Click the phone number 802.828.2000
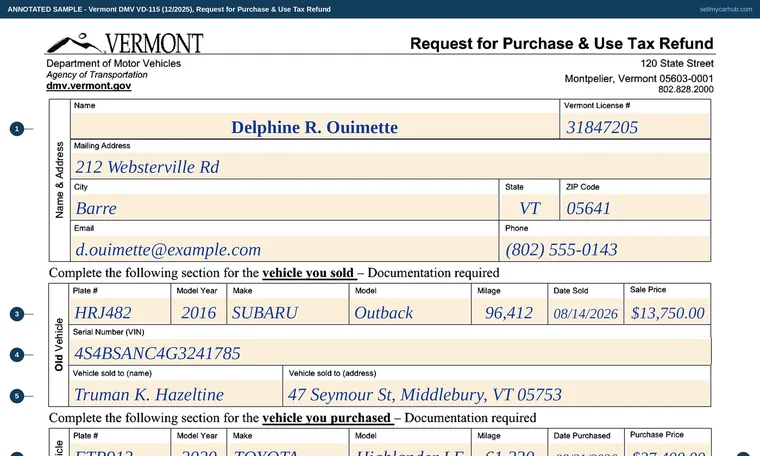760x456 pixels. [686, 89]
